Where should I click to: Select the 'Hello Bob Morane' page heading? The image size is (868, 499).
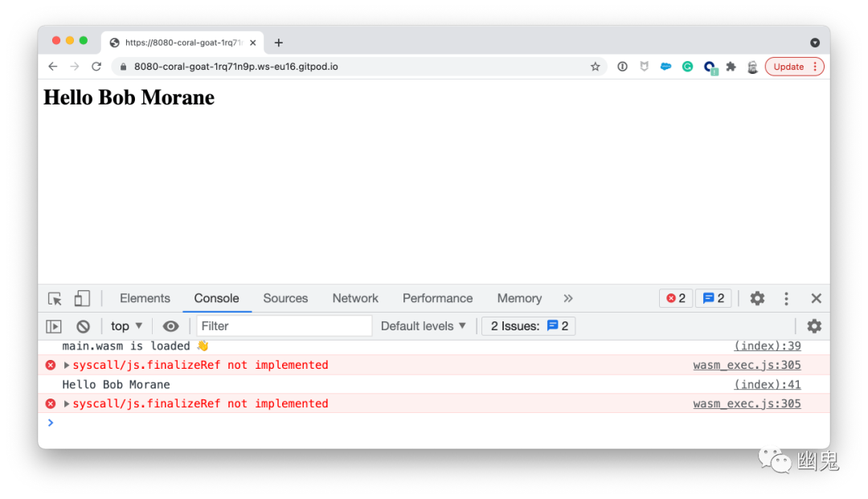[x=129, y=97]
